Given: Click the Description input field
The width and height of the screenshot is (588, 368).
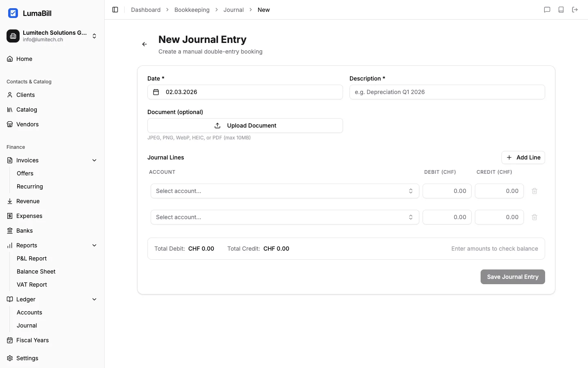Looking at the screenshot, I should 447,92.
